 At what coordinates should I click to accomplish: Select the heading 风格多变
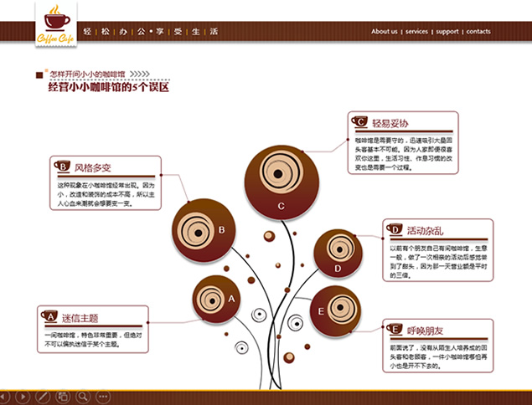[93, 167]
